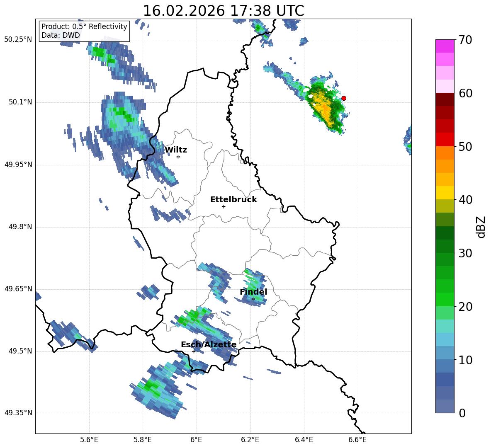
Task: Click the 60 tick on the colorbar
Action: pos(465,93)
